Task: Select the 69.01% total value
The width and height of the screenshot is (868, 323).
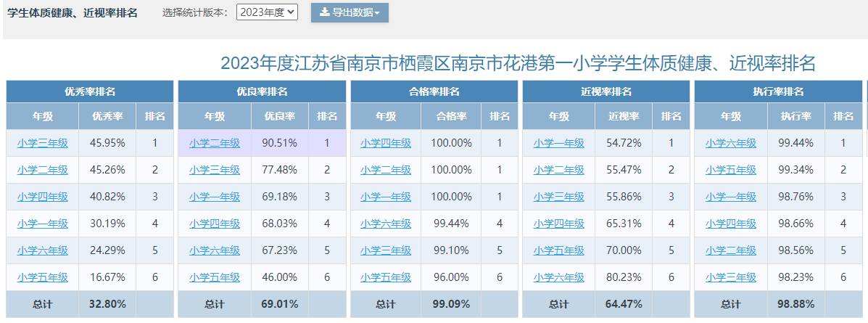Action: (x=280, y=303)
